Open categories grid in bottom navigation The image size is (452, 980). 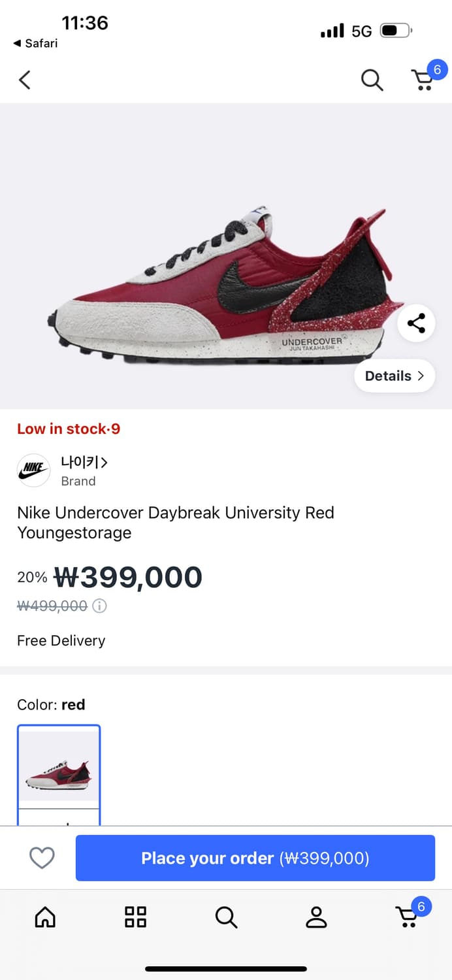click(135, 917)
